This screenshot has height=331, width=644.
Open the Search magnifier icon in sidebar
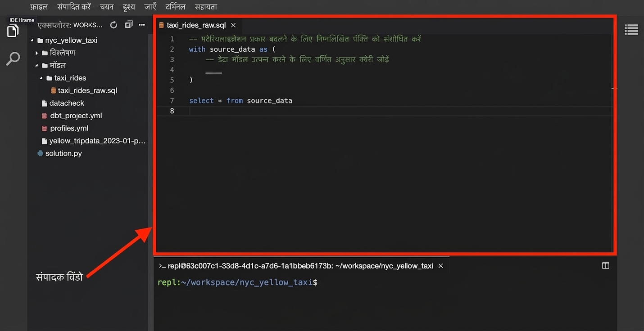[13, 58]
